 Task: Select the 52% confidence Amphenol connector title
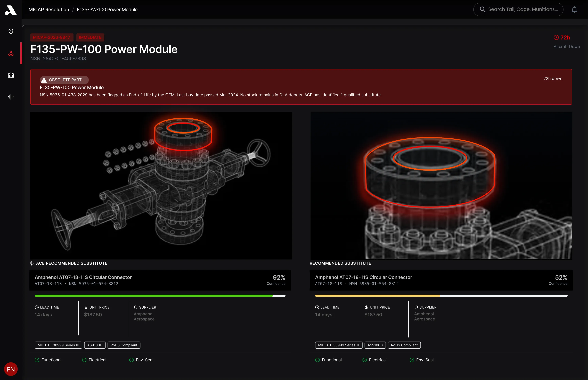[x=363, y=277]
